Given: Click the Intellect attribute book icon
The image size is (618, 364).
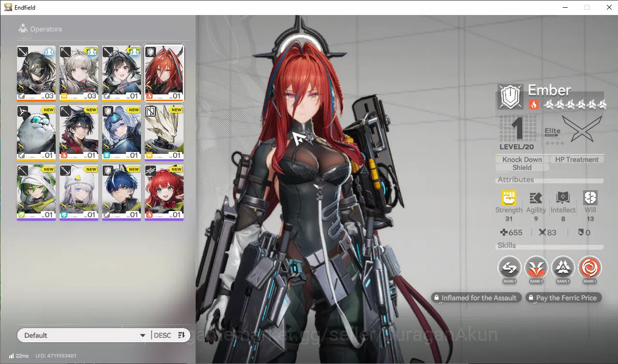Looking at the screenshot, I should click(563, 197).
